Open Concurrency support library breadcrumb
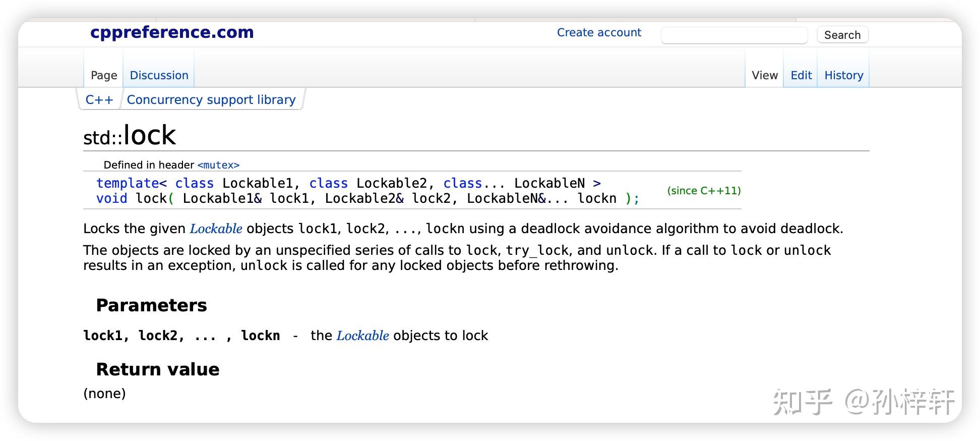The height and width of the screenshot is (441, 980). 211,100
